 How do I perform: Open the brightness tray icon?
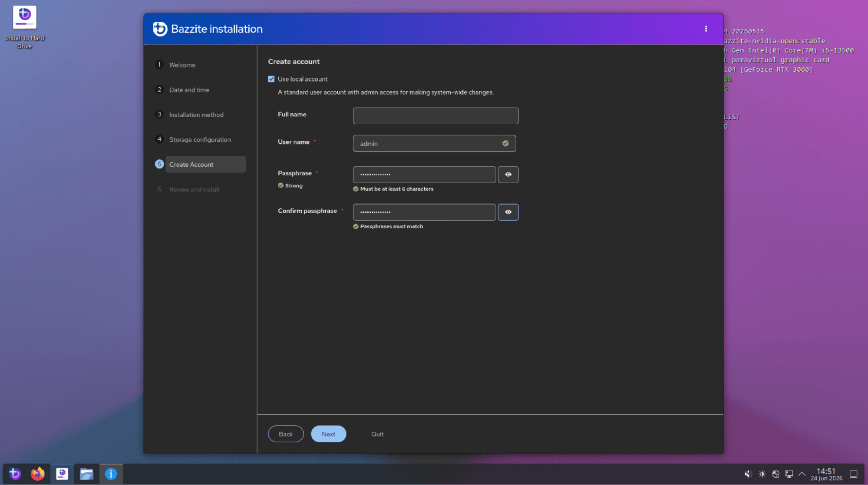[x=762, y=474]
